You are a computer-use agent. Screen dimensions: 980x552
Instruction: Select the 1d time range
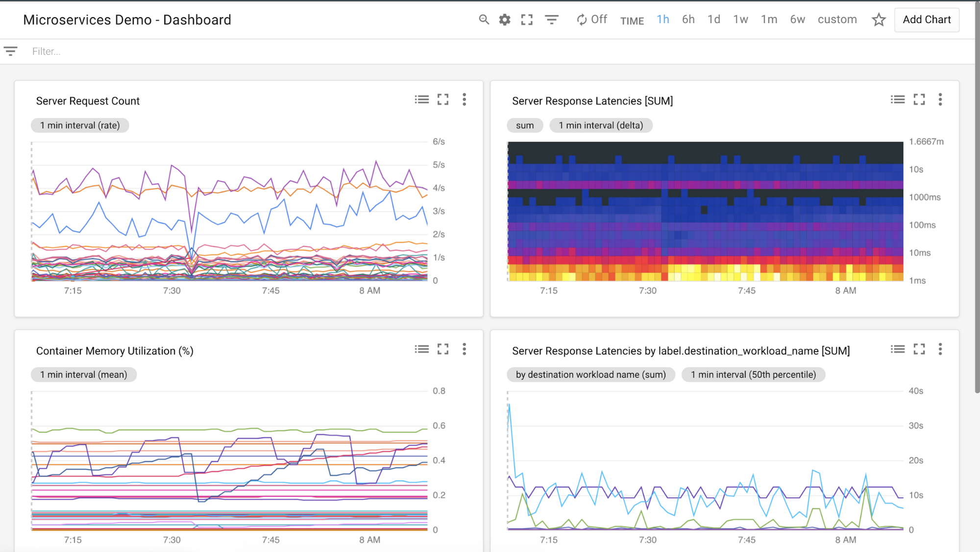714,20
